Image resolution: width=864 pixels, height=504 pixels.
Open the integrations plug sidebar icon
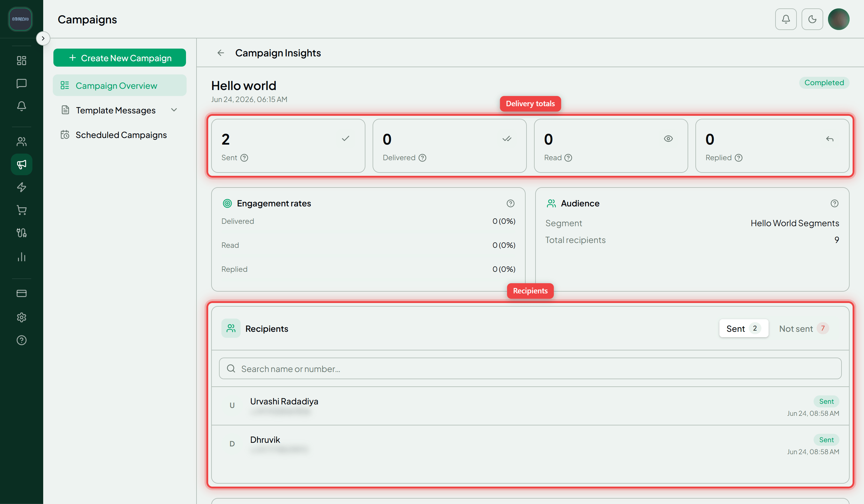22,233
